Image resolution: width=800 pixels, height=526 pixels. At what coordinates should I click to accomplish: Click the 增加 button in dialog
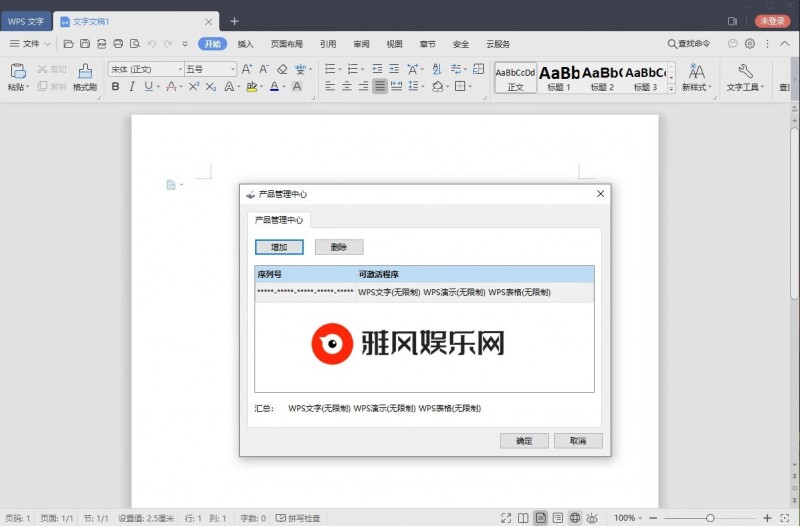pos(279,247)
